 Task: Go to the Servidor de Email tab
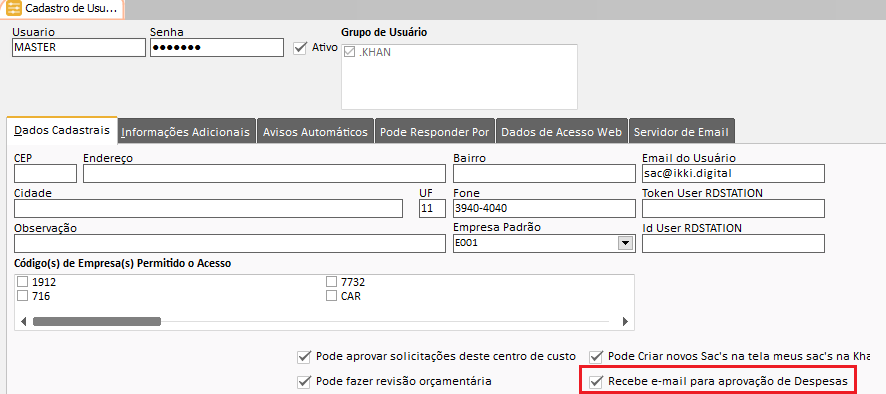coord(681,132)
